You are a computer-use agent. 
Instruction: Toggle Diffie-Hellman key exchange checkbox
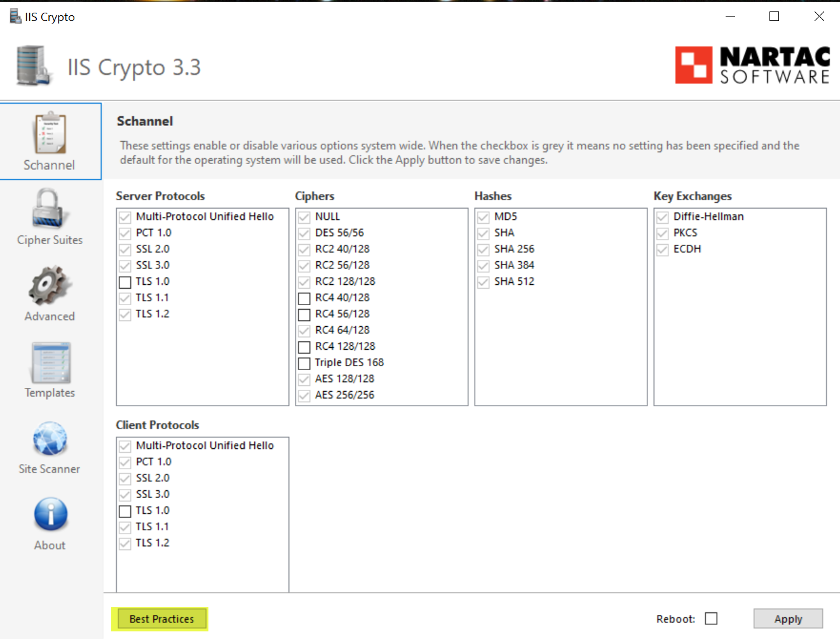(x=663, y=217)
